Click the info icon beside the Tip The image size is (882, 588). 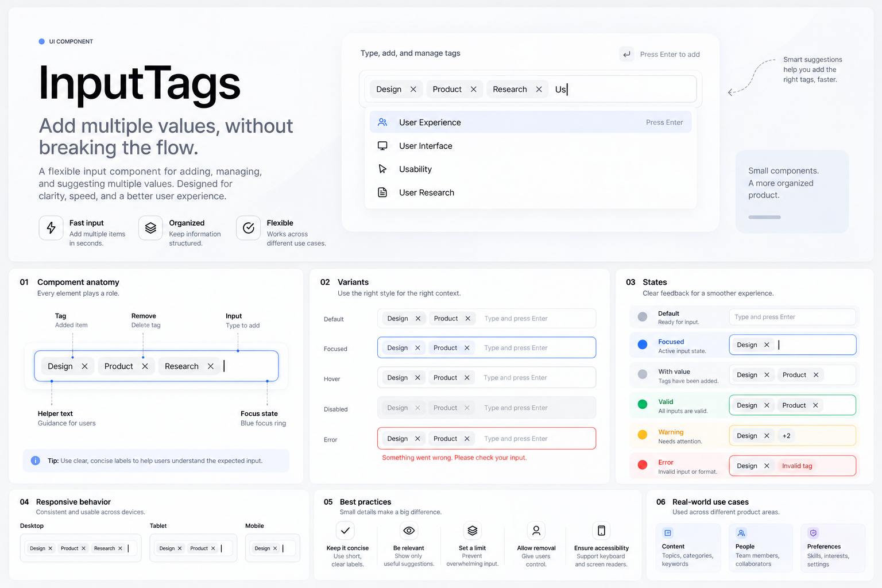point(35,461)
